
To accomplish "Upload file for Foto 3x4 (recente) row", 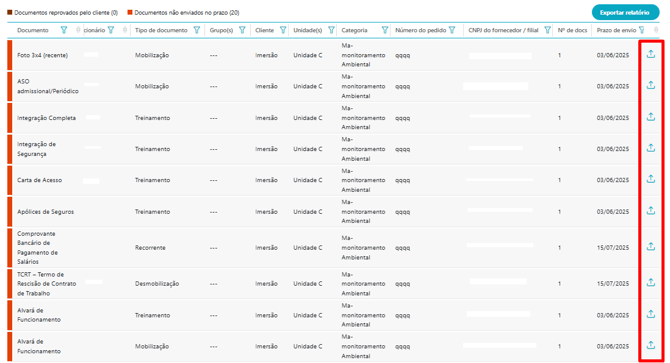I will tap(650, 54).
